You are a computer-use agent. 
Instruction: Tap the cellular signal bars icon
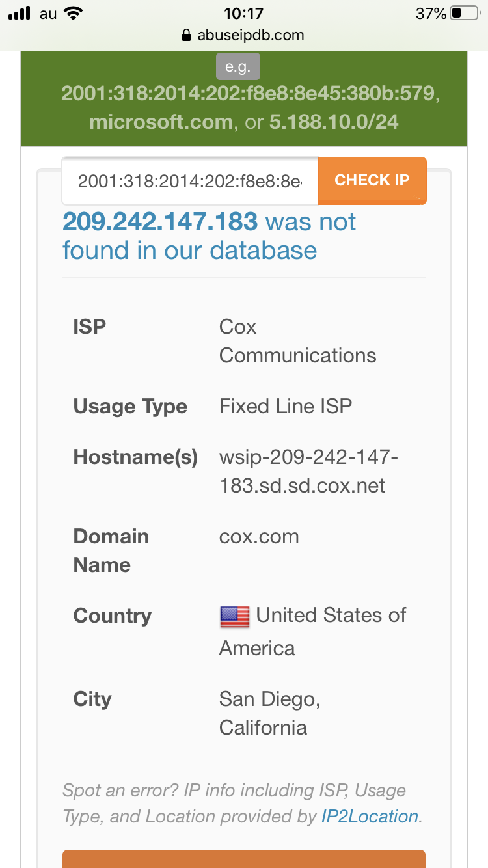(20, 13)
